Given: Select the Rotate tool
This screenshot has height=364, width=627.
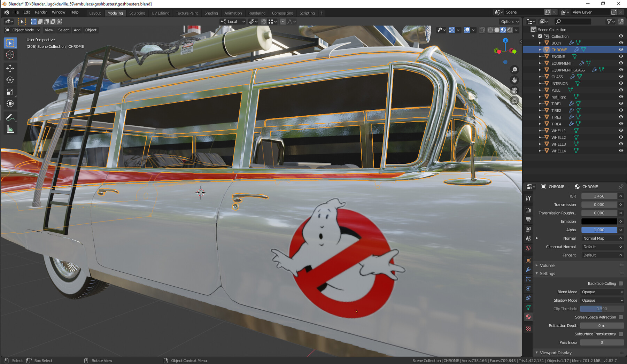Looking at the screenshot, I should pyautogui.click(x=10, y=80).
